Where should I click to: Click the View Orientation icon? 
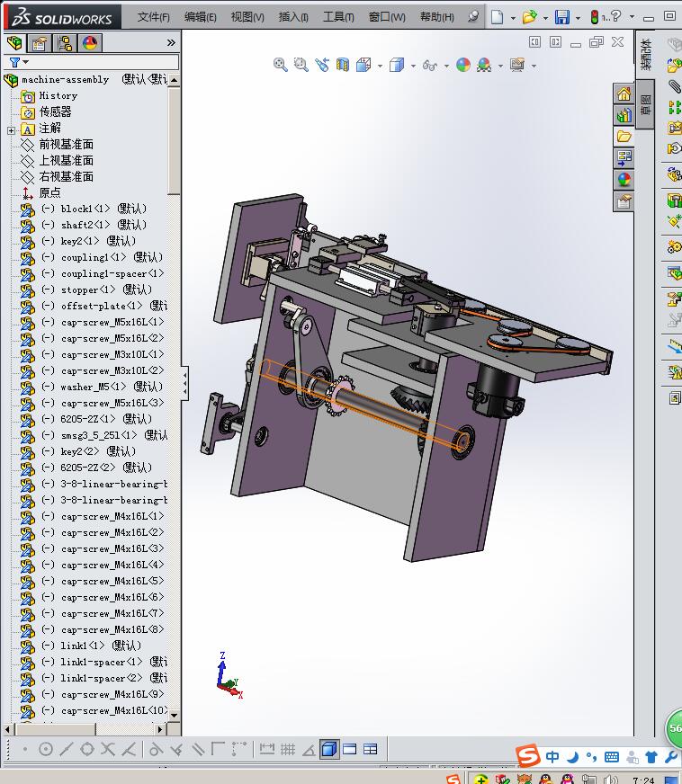363,65
